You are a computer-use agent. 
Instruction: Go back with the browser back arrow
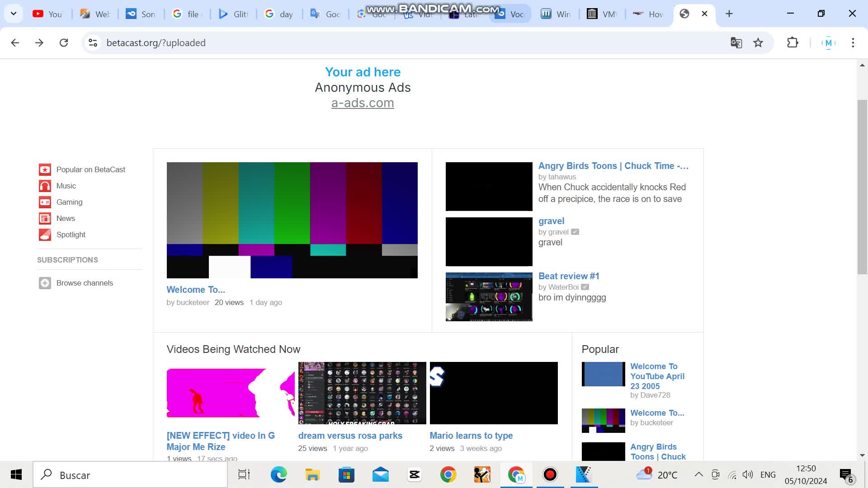click(x=15, y=42)
